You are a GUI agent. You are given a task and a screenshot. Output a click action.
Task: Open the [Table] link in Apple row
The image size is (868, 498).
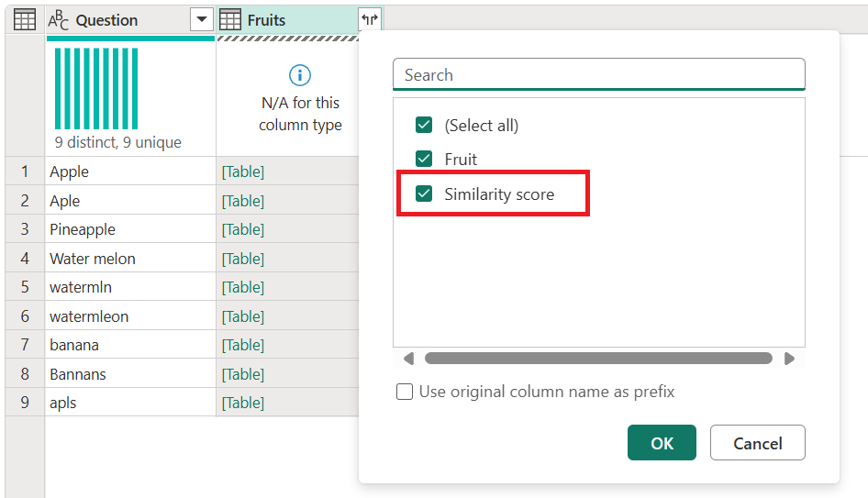(243, 172)
